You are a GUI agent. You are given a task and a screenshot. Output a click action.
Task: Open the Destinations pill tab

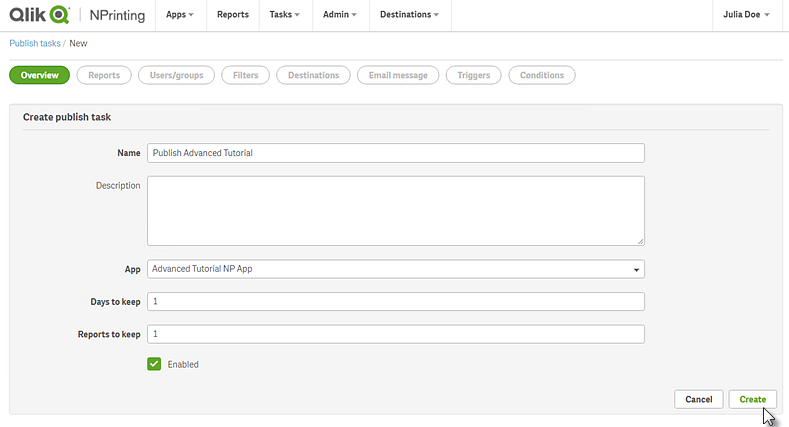pyautogui.click(x=313, y=75)
